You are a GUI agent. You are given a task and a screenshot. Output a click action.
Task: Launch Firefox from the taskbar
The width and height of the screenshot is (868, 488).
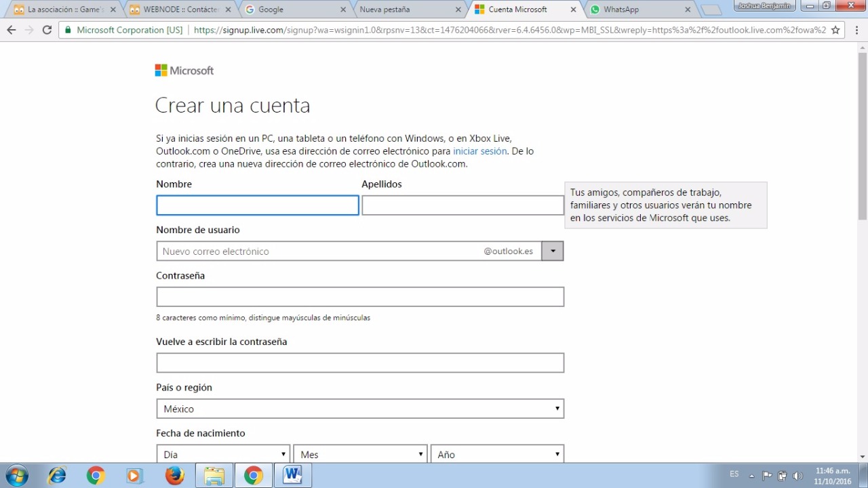point(174,476)
